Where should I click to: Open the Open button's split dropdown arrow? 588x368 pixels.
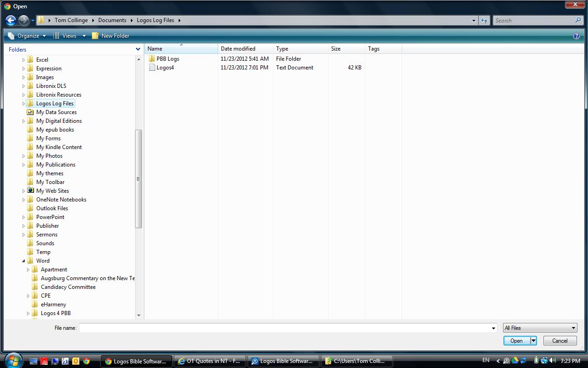(x=533, y=341)
